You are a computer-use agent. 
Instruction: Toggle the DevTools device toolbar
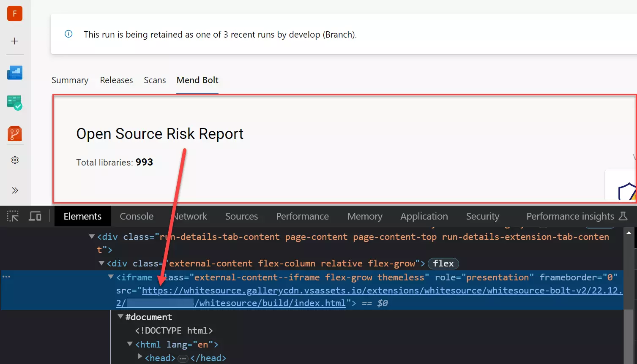pyautogui.click(x=35, y=216)
